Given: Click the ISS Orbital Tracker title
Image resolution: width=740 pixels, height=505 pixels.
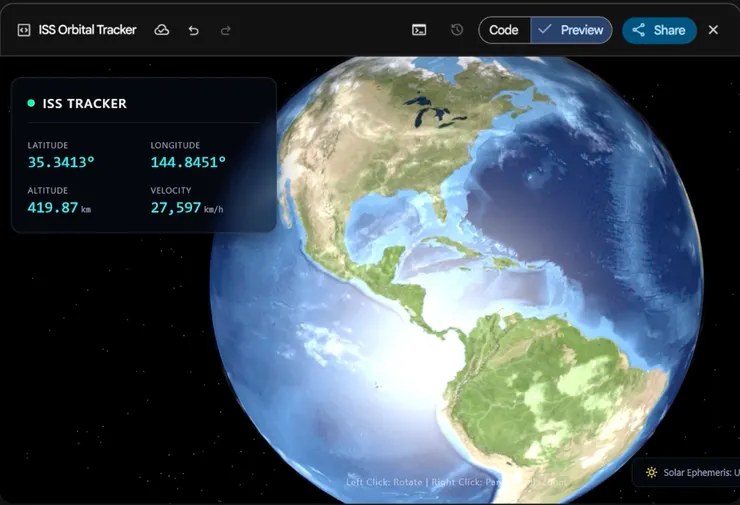Looking at the screenshot, I should pos(87,30).
